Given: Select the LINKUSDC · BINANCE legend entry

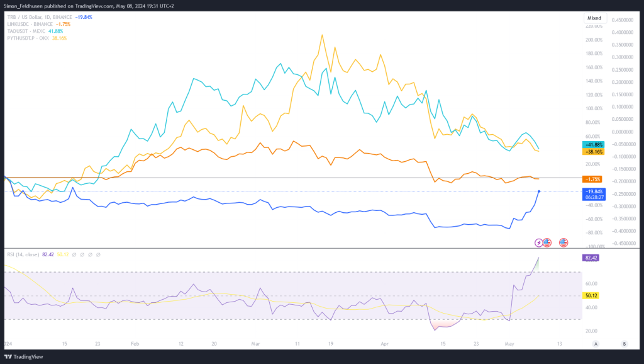Looking at the screenshot, I should pos(30,25).
